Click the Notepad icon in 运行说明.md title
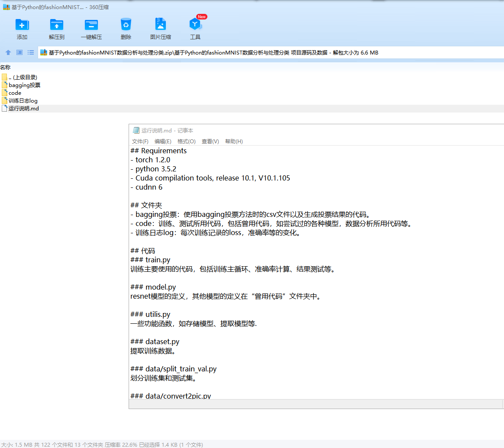 click(136, 130)
